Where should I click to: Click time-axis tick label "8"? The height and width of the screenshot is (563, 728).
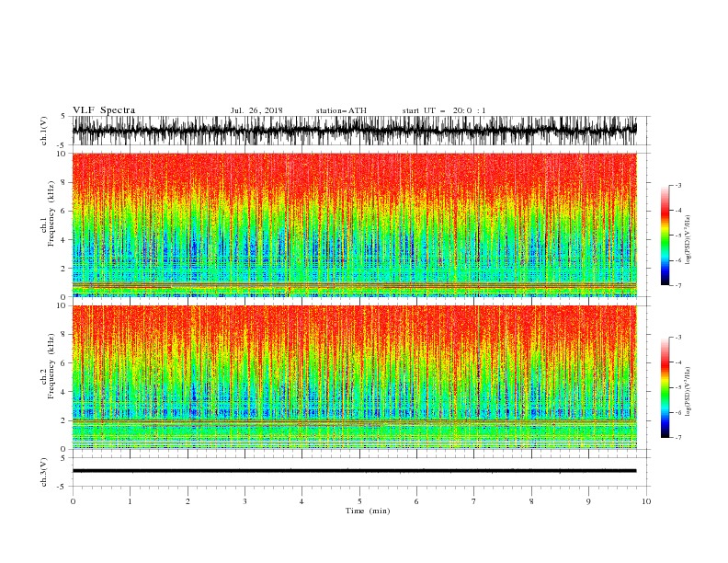tap(531, 501)
